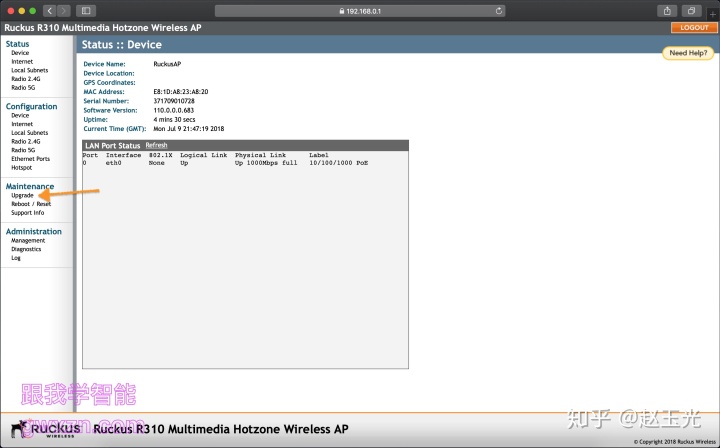Open a new tab with plus button
Image resolution: width=720 pixels, height=448 pixels.
pyautogui.click(x=713, y=14)
